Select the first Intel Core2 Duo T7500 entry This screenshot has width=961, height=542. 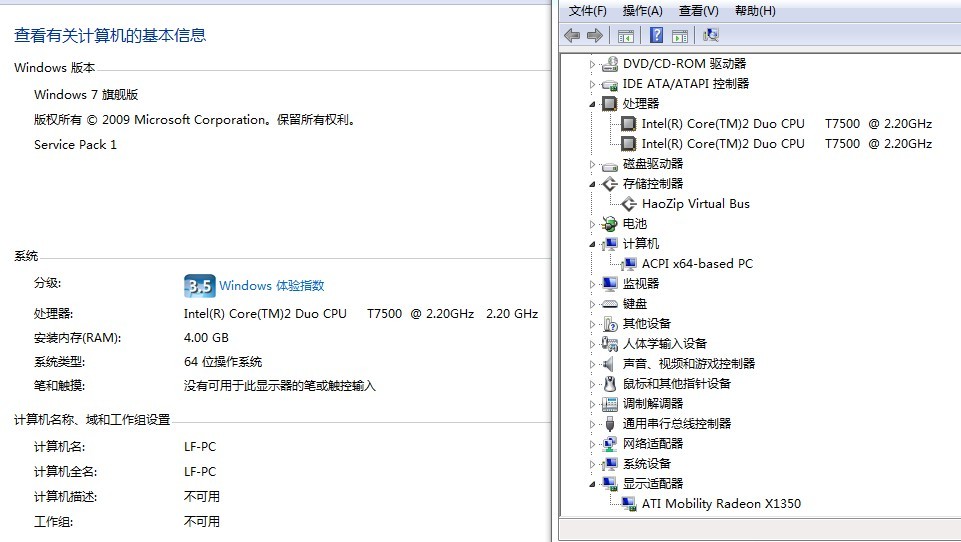click(786, 124)
